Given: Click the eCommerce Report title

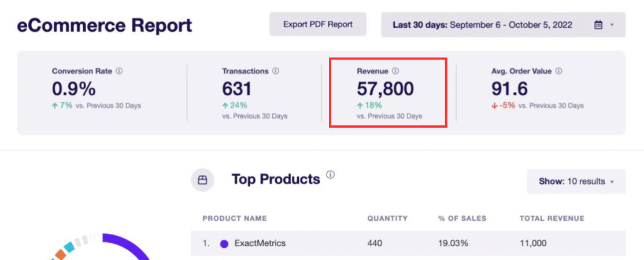Looking at the screenshot, I should [x=104, y=25].
